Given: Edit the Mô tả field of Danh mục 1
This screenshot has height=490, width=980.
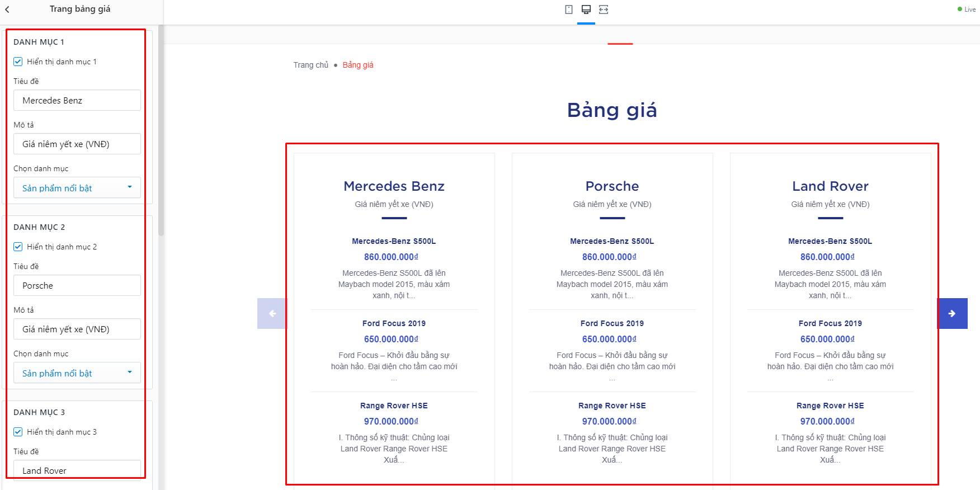Looking at the screenshot, I should pos(77,144).
